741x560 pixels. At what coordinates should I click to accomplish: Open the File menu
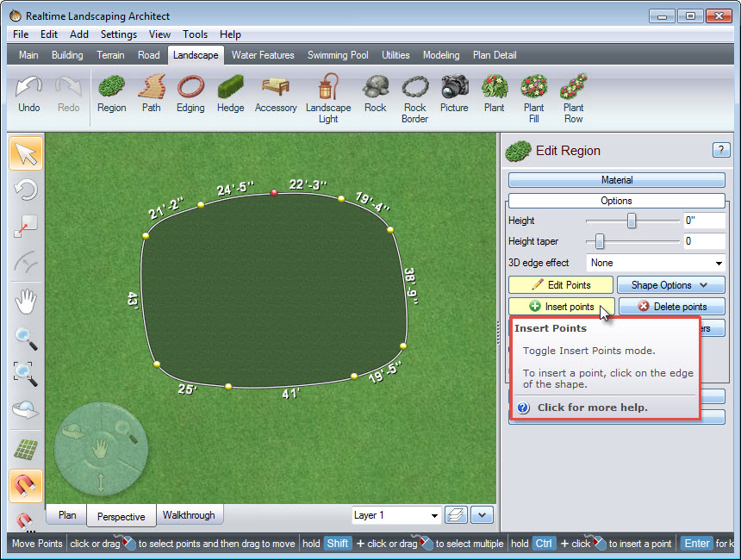point(21,34)
